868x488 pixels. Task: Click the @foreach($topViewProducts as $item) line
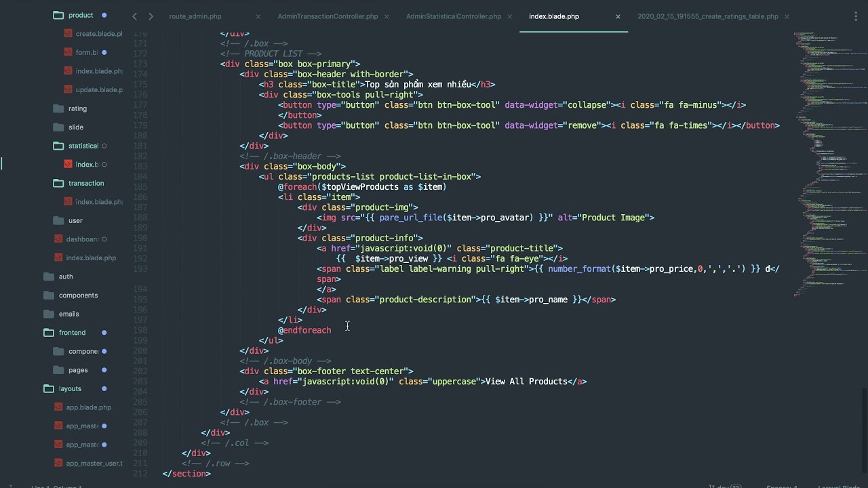[x=361, y=186]
